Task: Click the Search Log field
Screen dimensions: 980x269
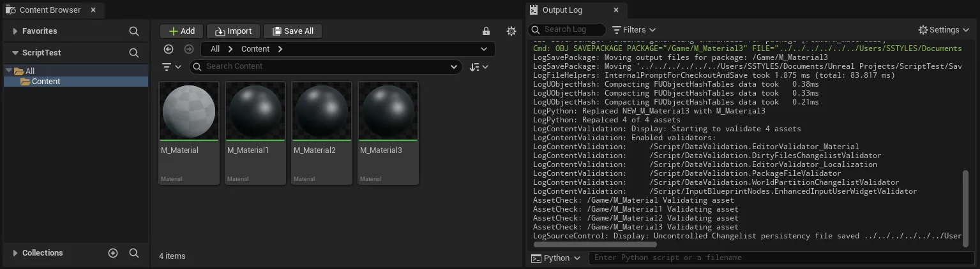Action: pos(568,29)
